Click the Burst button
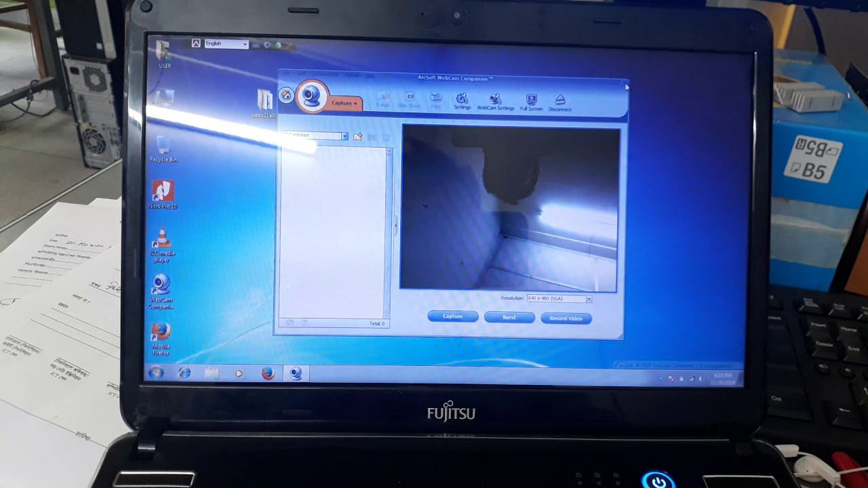 pyautogui.click(x=509, y=317)
